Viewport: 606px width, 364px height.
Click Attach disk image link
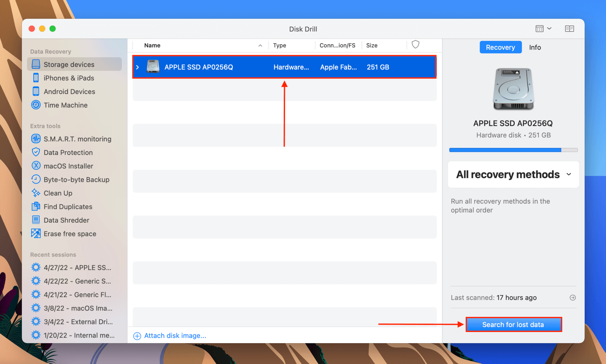(175, 336)
